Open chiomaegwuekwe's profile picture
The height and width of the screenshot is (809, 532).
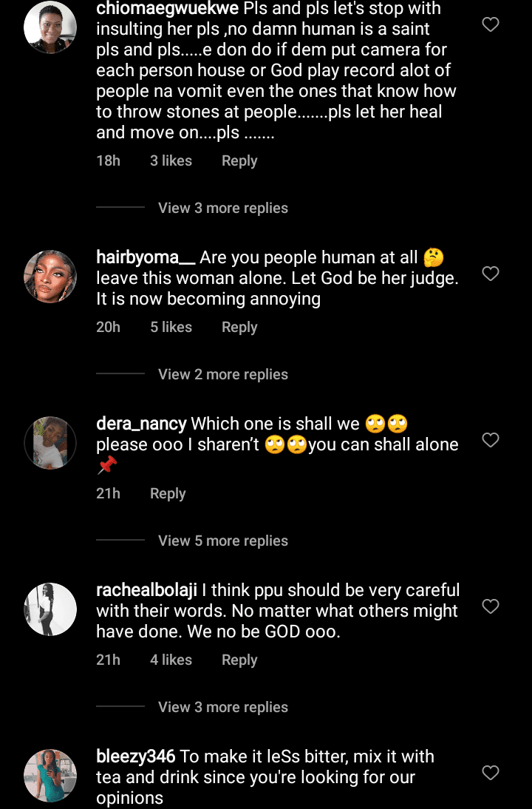point(50,27)
